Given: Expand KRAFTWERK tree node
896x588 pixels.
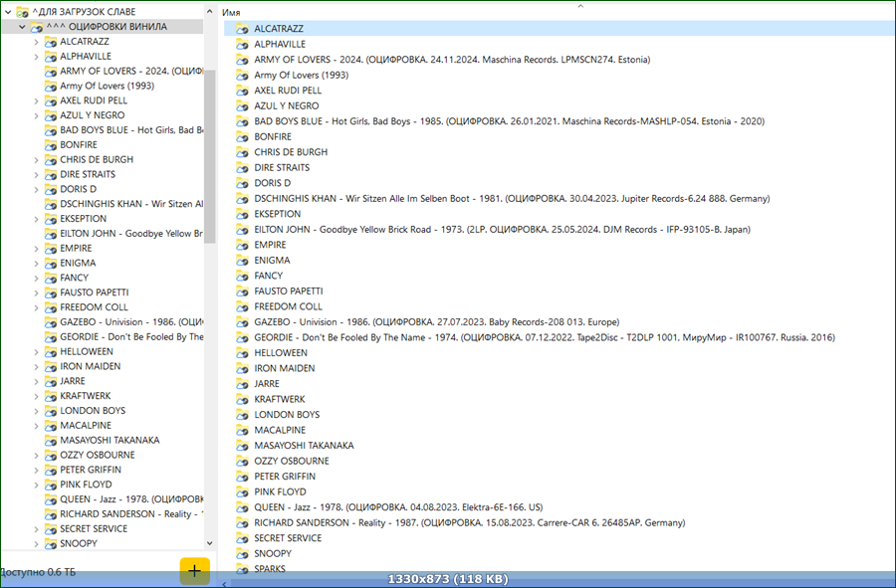Looking at the screenshot, I should tap(37, 396).
